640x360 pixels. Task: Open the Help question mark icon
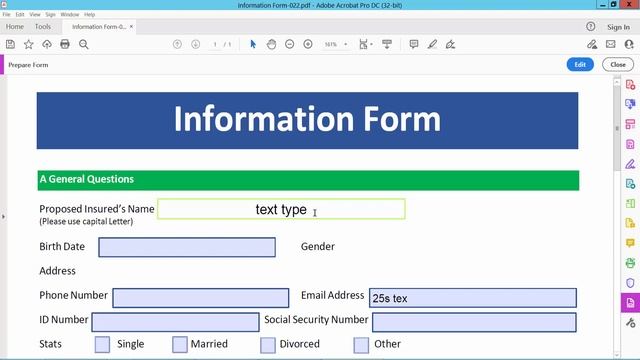(591, 27)
